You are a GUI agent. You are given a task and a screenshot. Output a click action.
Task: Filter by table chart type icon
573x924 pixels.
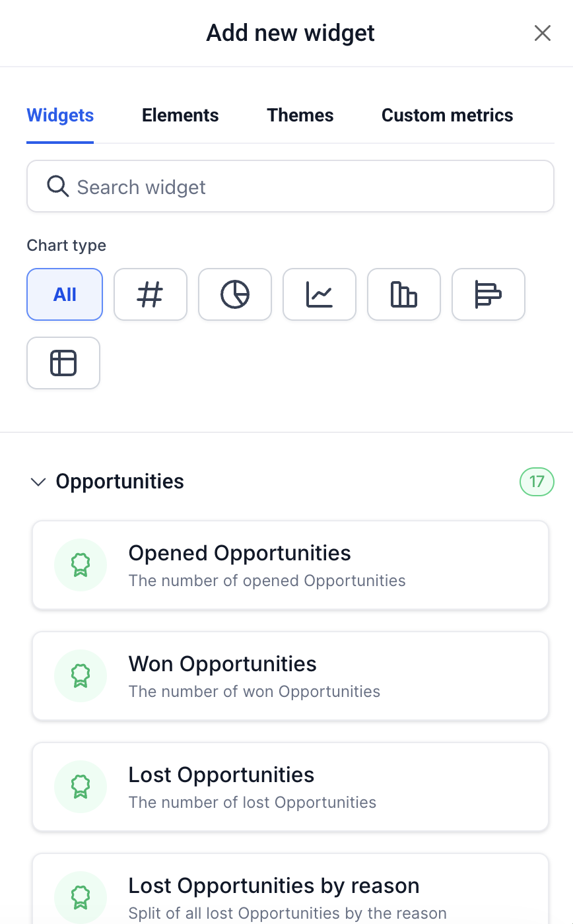pos(63,363)
